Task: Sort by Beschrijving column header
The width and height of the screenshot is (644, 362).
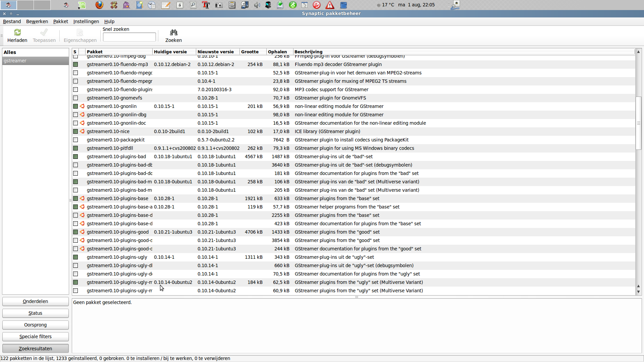Action: tap(464, 52)
